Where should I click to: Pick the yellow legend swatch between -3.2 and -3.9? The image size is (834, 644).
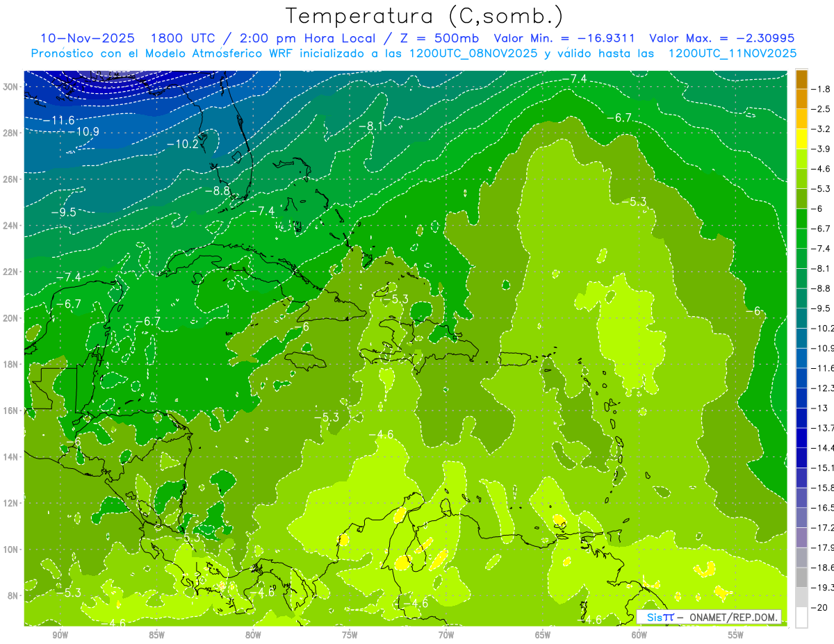[801, 139]
